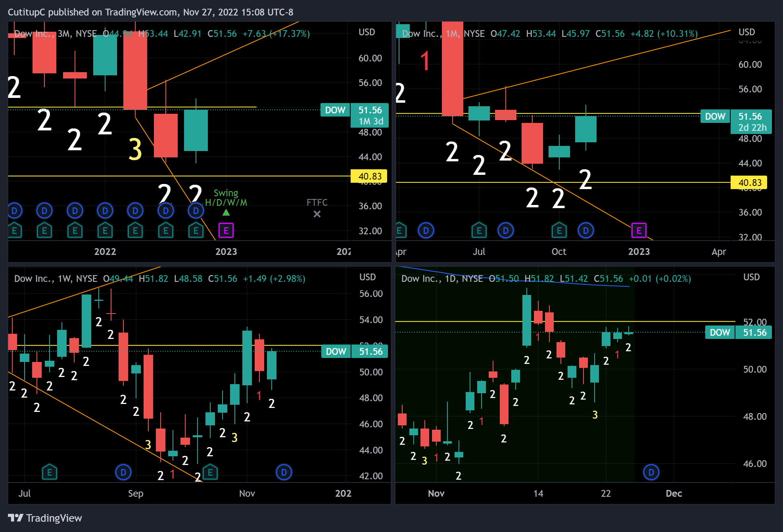Click the FTFC gray X marker
This screenshot has width=783, height=532.
coord(317,214)
